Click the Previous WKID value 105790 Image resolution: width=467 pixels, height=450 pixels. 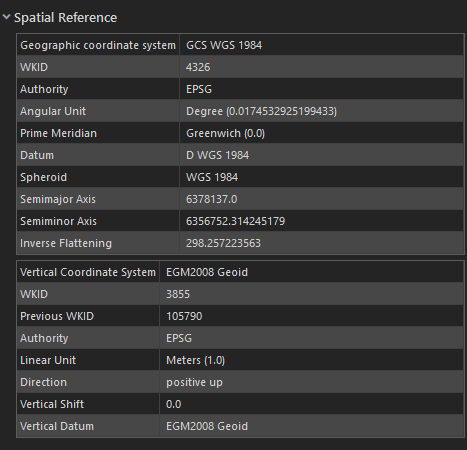point(184,316)
